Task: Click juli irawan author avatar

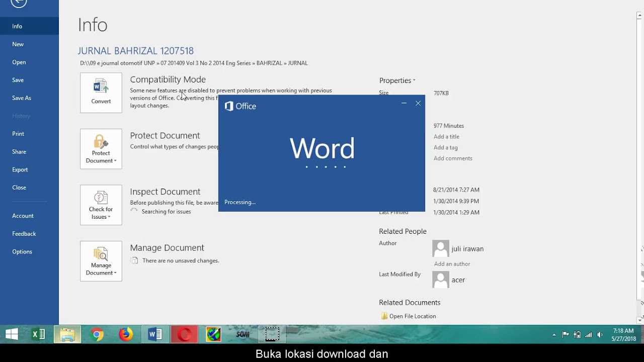Action: pos(441,249)
